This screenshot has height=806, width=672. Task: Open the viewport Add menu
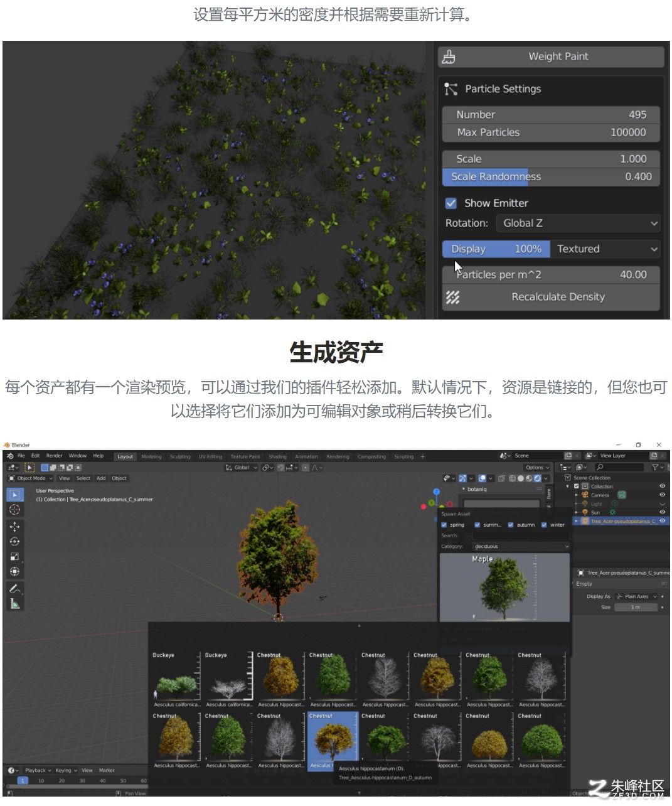(x=101, y=478)
